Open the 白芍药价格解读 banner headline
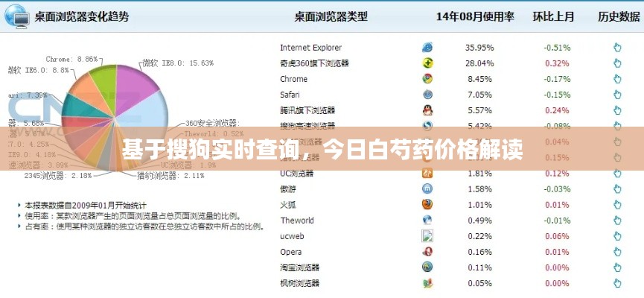Viewport: 644px width, 298px height. tap(322, 148)
